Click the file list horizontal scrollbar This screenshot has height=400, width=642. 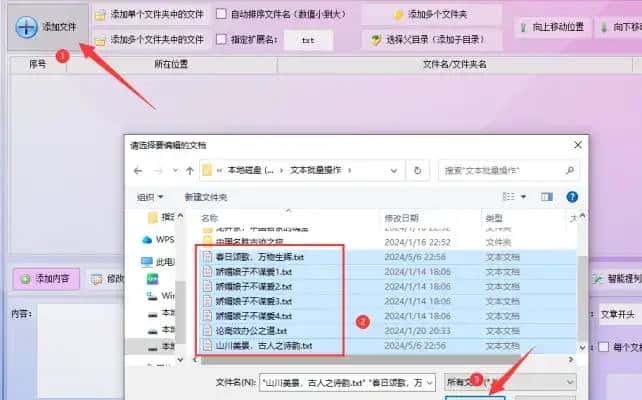click(383, 360)
